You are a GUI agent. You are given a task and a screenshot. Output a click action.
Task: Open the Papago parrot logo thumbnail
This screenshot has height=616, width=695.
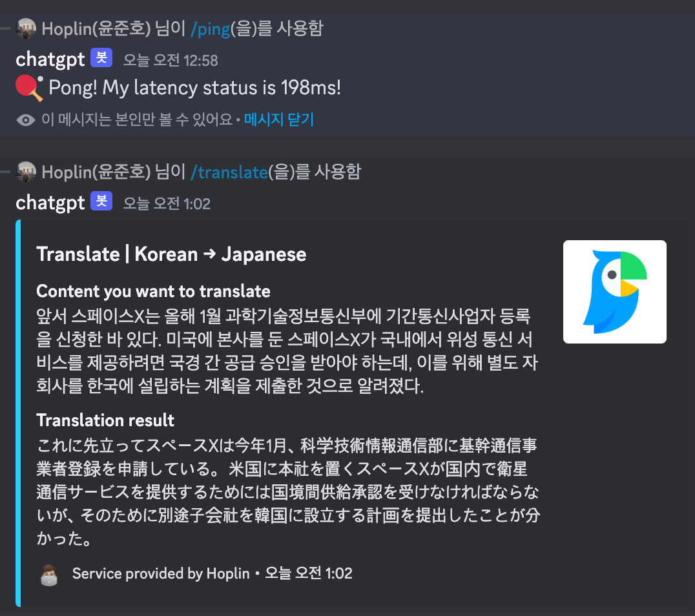[x=614, y=292]
